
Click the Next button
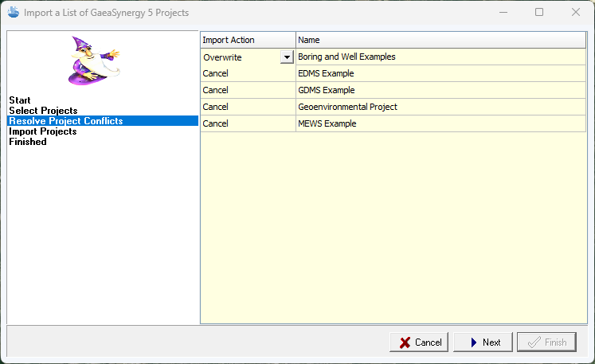pos(483,342)
